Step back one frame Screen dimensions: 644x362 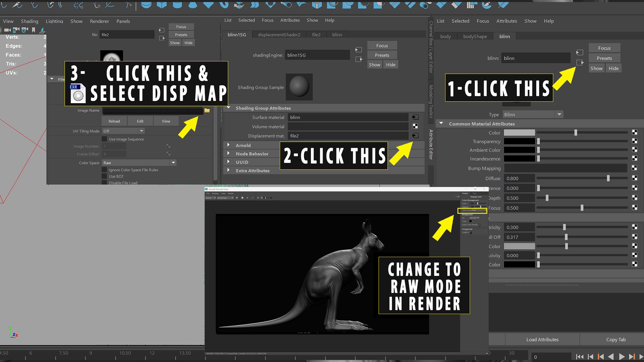pos(591,357)
